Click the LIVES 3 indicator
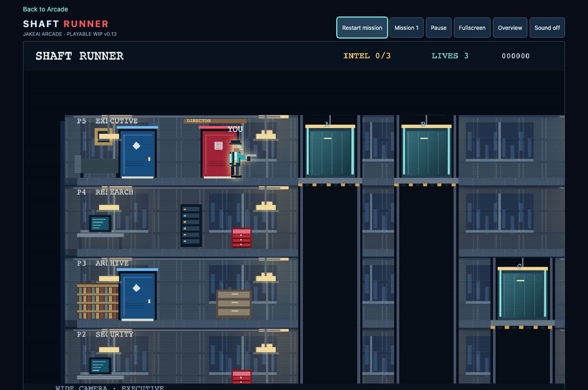Screen dimensions: 588x390 pyautogui.click(x=450, y=56)
